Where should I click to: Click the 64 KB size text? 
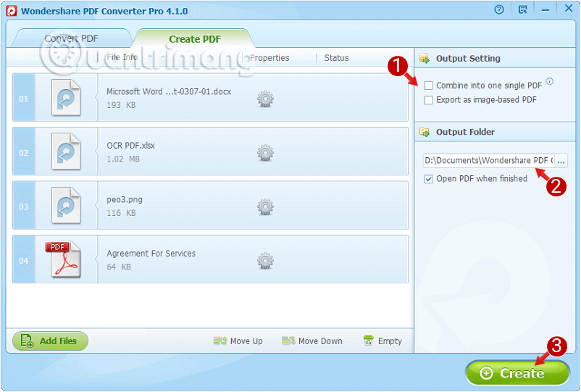[119, 267]
